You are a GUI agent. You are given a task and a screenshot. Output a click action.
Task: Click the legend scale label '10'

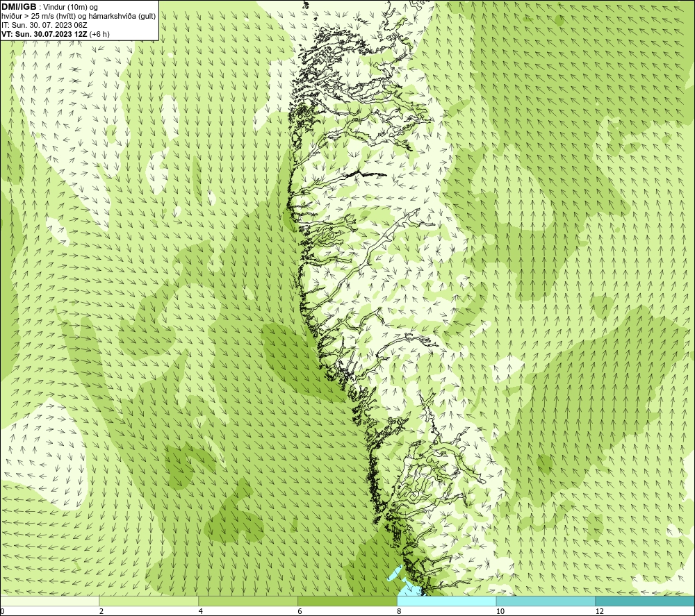pyautogui.click(x=500, y=612)
